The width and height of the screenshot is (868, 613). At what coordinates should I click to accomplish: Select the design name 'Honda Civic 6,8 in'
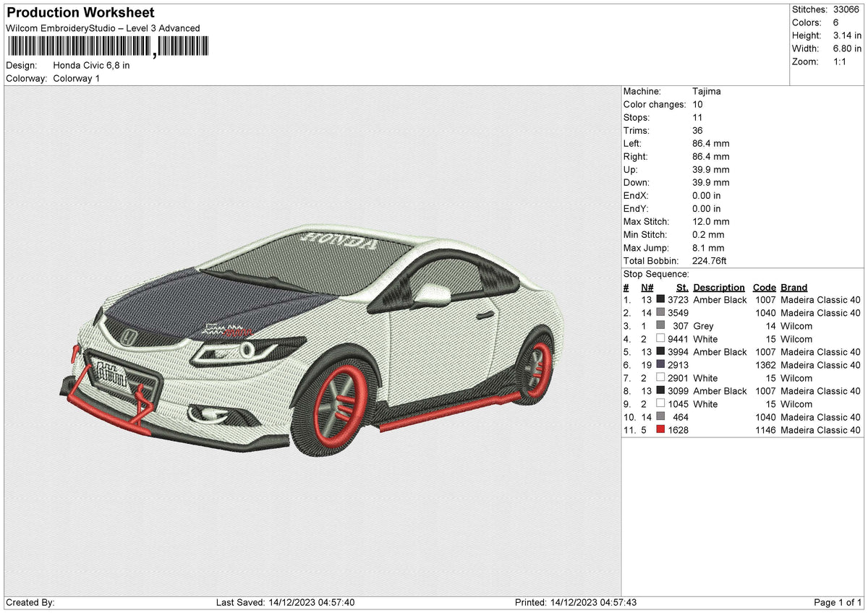(92, 65)
